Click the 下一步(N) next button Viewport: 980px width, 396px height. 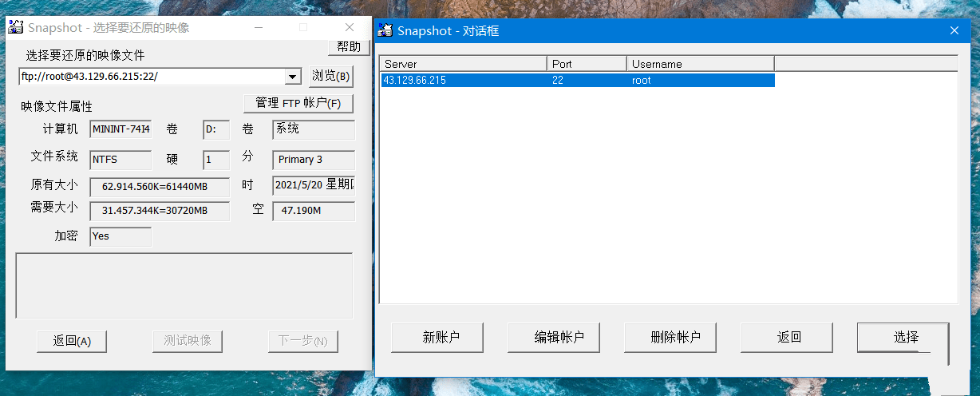click(x=303, y=341)
